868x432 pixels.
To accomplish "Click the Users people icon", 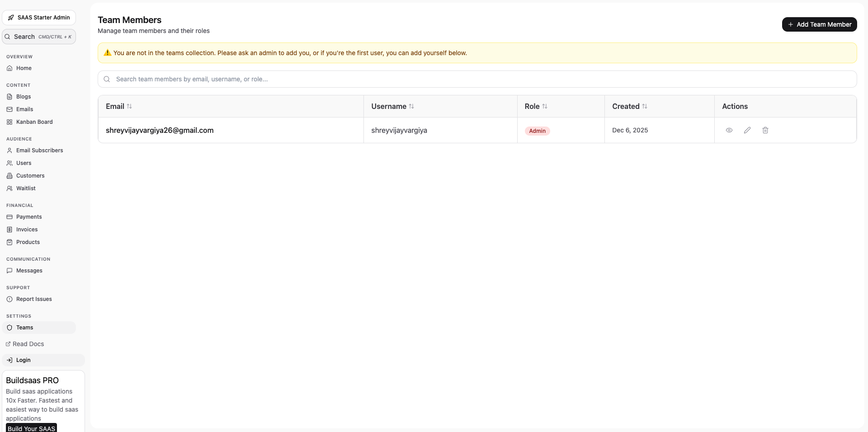I will tap(9, 163).
